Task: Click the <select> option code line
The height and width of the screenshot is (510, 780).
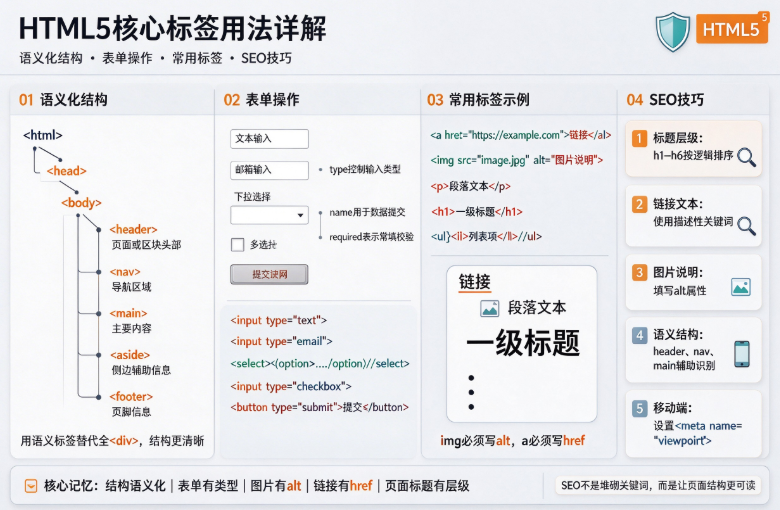Action: (x=320, y=364)
